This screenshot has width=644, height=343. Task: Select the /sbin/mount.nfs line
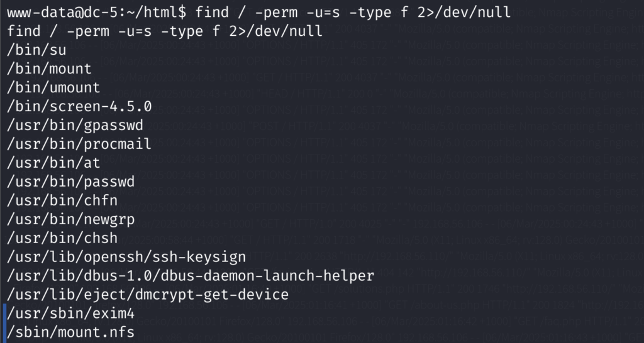[70, 333]
